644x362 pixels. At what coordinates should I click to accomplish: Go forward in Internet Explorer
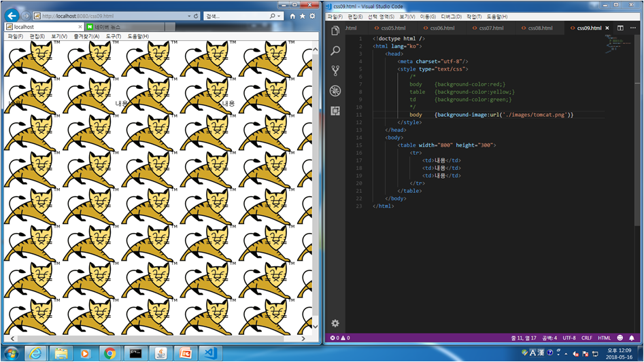click(x=25, y=16)
